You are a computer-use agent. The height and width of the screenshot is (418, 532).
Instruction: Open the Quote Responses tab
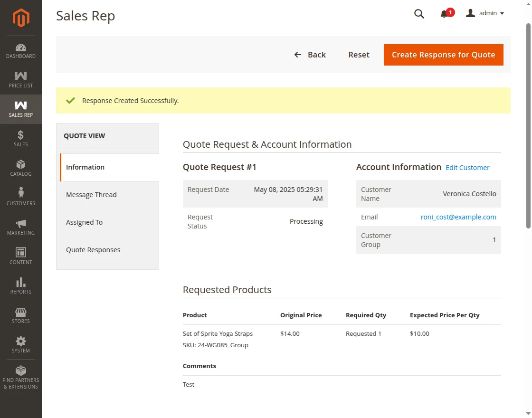(x=93, y=250)
